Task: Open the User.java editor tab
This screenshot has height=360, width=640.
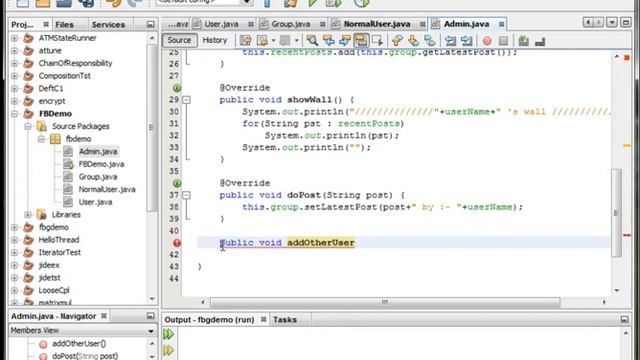Action: tap(221, 24)
